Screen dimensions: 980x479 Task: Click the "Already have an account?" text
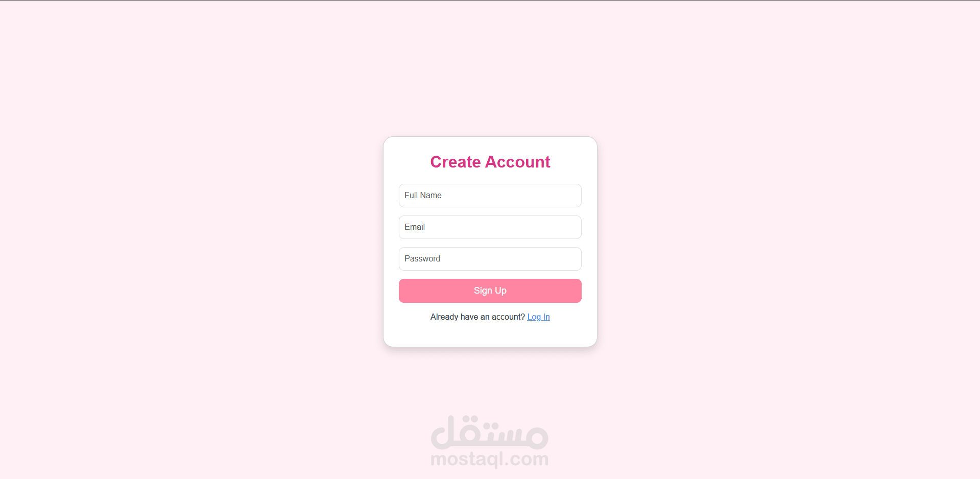(x=477, y=317)
